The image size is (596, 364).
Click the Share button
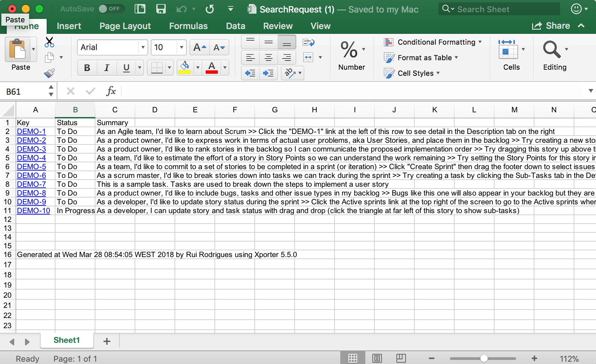tap(551, 26)
